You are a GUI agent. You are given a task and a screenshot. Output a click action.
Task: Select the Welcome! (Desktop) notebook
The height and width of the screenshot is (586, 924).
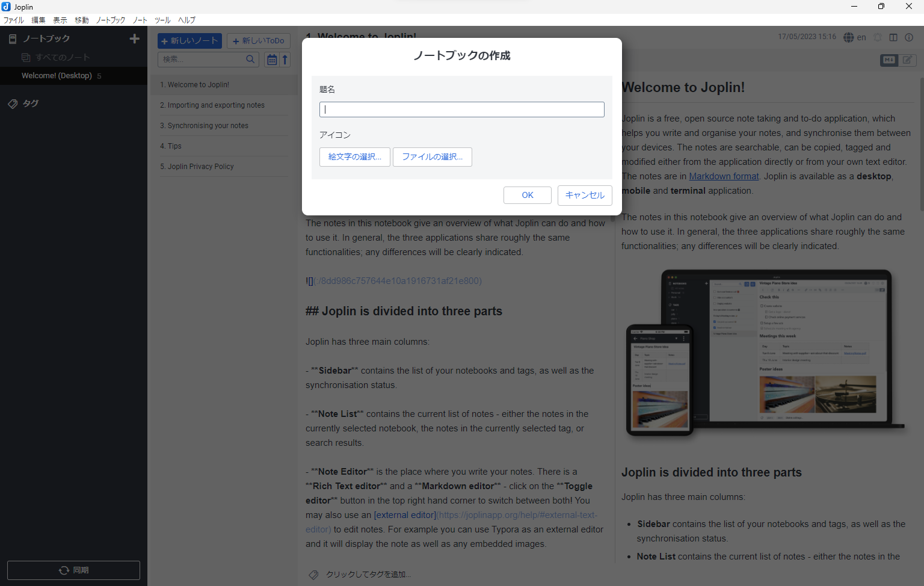tap(57, 76)
